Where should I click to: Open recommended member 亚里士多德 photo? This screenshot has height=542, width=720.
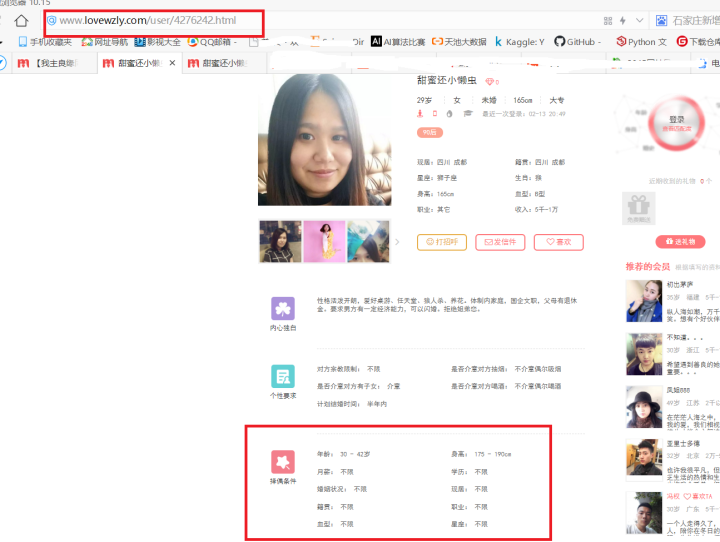coord(644,460)
